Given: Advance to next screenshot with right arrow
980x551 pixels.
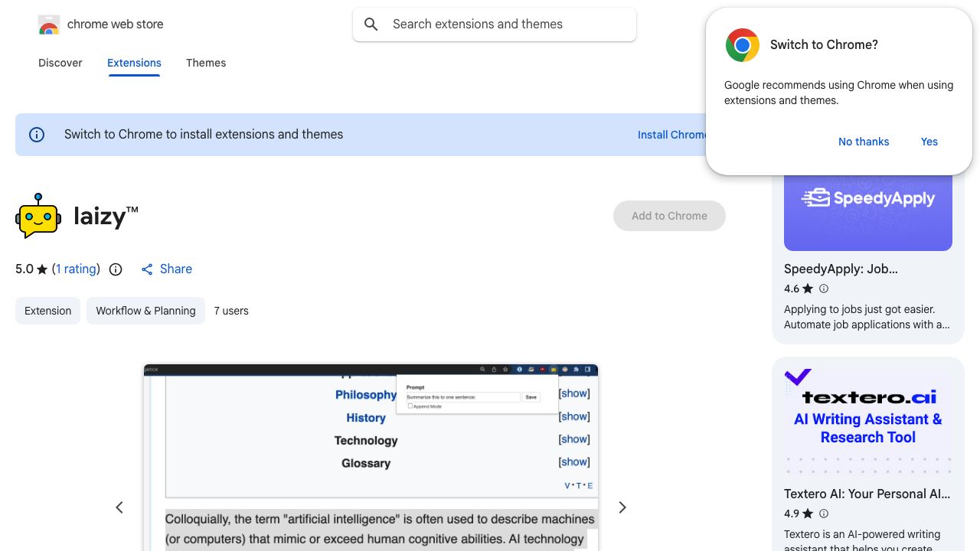Looking at the screenshot, I should pos(622,507).
